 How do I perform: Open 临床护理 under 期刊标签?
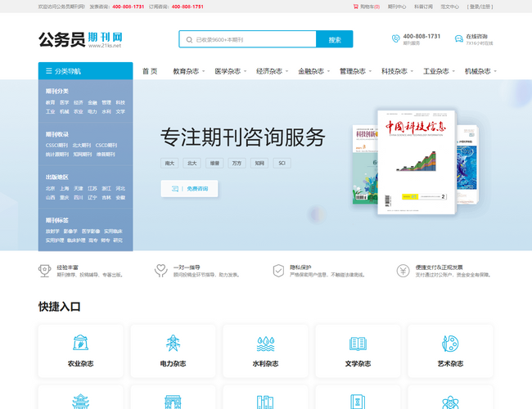[76, 240]
